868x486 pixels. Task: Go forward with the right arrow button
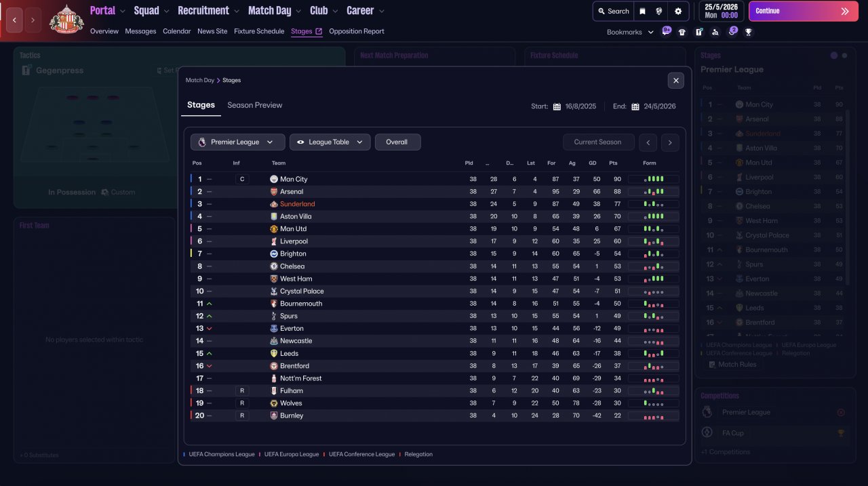[33, 20]
